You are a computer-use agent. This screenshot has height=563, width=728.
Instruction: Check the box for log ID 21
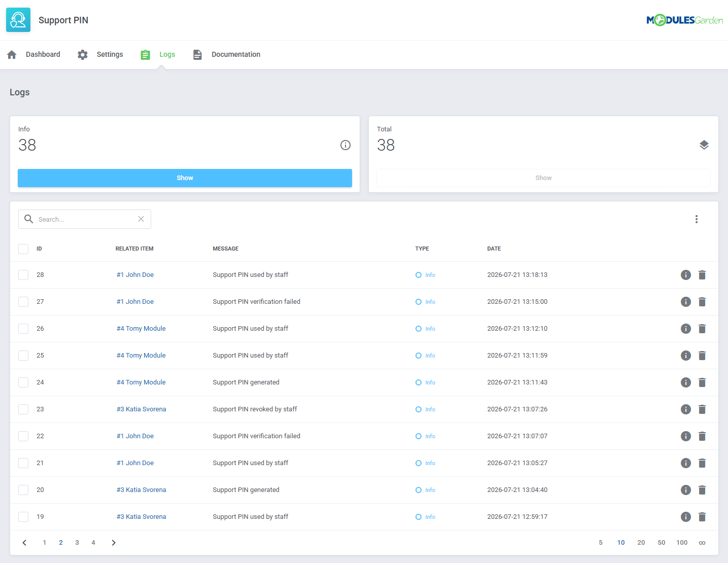(23, 463)
